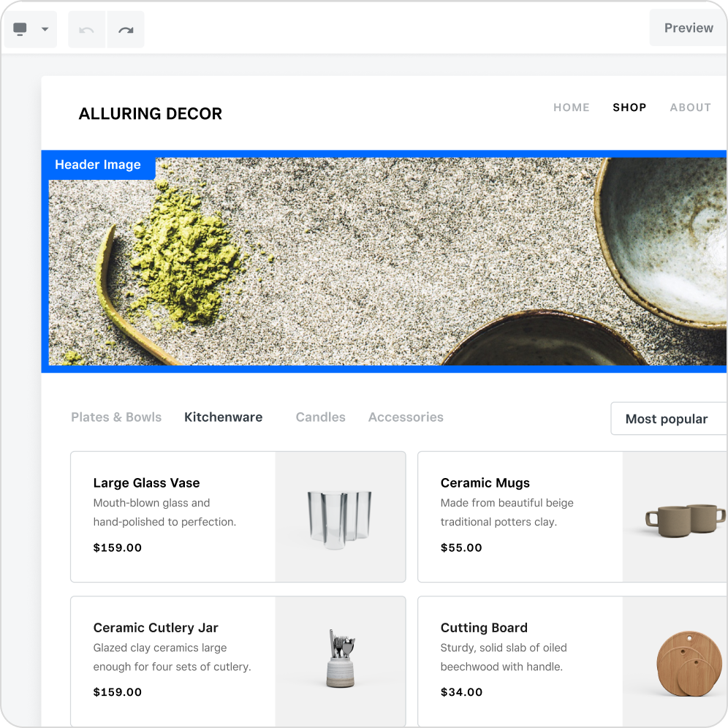Click the Cutting Board title
The width and height of the screenshot is (728, 728).
(484, 628)
